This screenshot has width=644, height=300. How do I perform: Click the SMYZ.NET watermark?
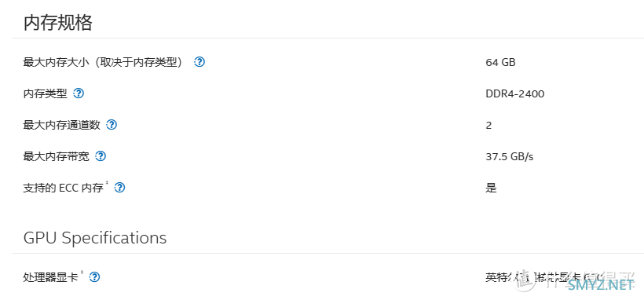pyautogui.click(x=601, y=285)
